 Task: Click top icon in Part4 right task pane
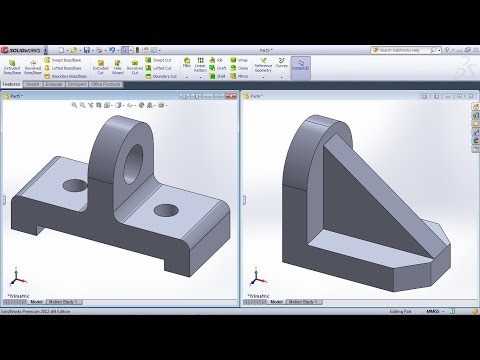(476, 107)
